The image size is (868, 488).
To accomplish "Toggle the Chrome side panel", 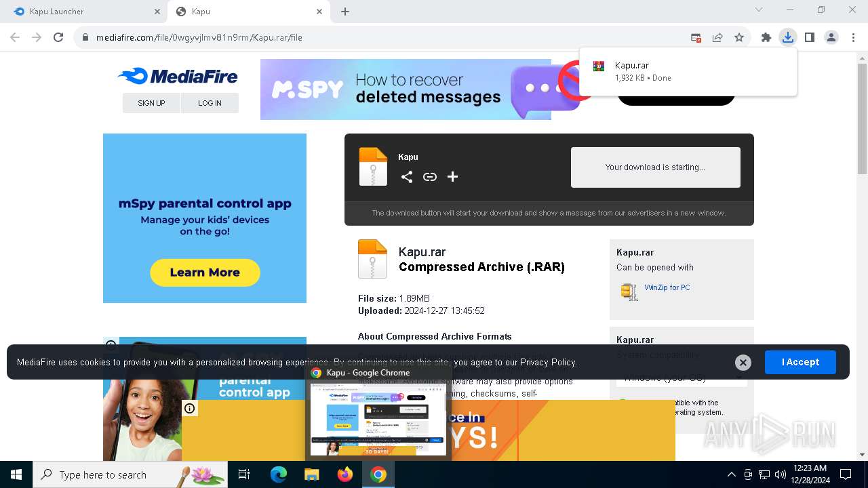I will [810, 38].
